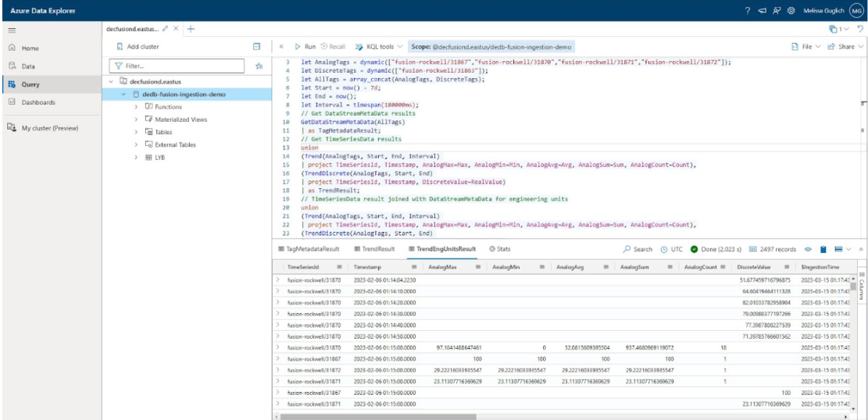Click the Recall button
This screenshot has height=420, width=868.
[334, 47]
